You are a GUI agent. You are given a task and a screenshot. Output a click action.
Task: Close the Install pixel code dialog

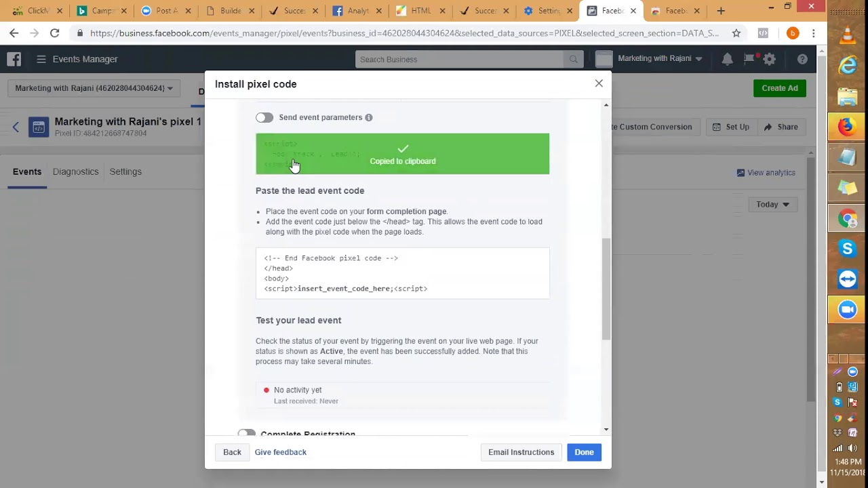599,83
